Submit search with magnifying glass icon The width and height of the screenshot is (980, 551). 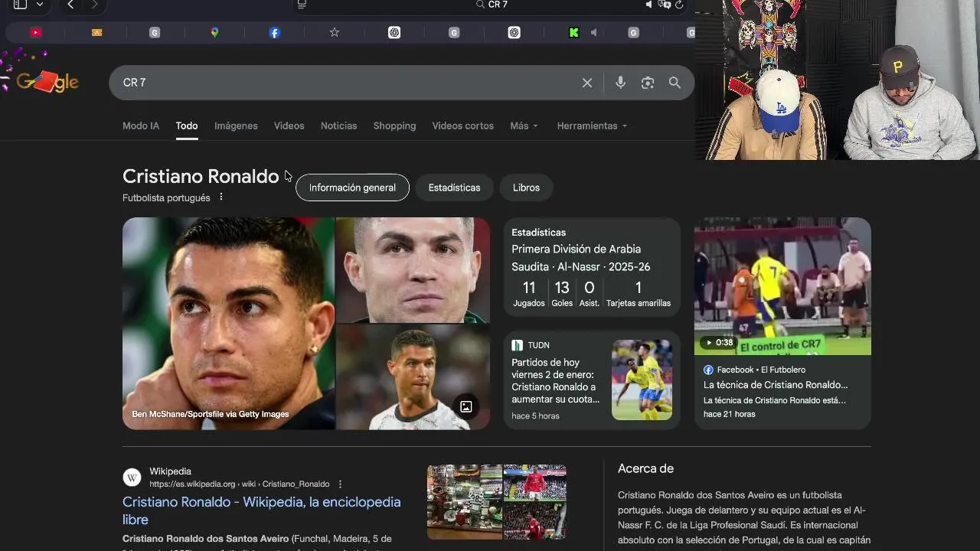pyautogui.click(x=675, y=83)
